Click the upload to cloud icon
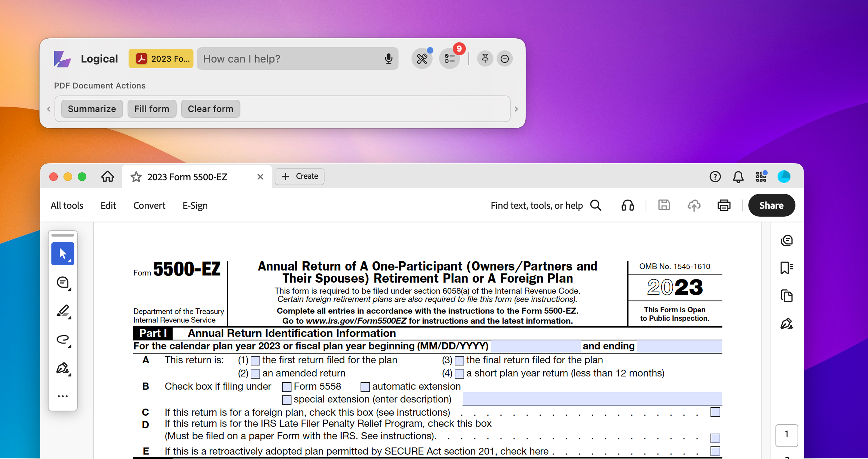The image size is (868, 459). 694,205
